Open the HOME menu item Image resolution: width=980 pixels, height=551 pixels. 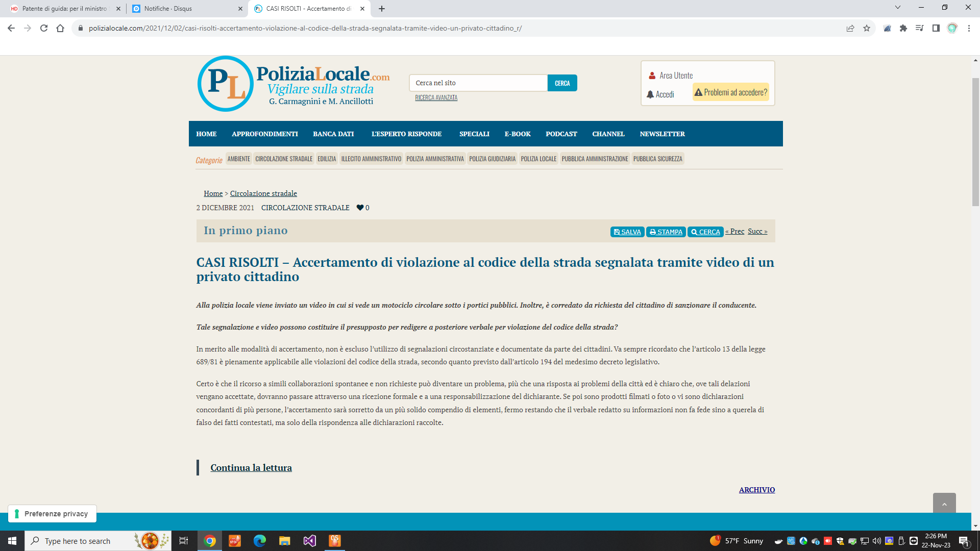coord(206,134)
